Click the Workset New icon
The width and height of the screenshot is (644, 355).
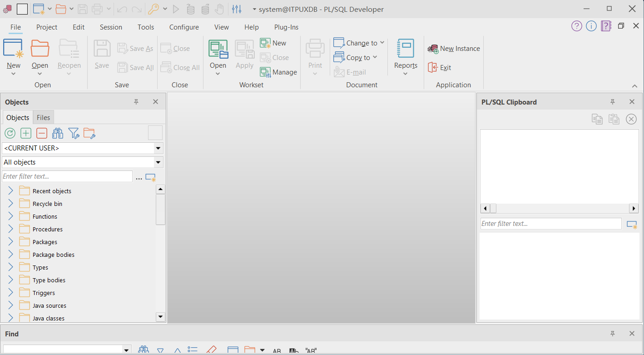tap(265, 43)
